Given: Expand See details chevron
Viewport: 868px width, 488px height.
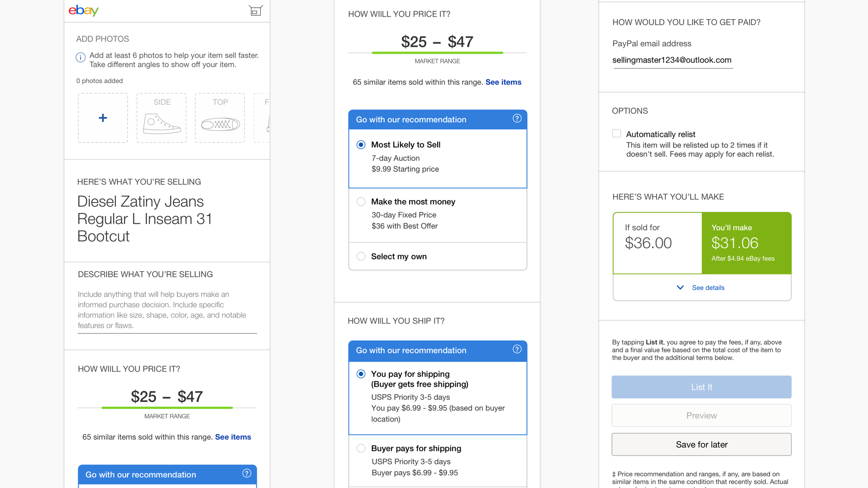Looking at the screenshot, I should coord(680,287).
